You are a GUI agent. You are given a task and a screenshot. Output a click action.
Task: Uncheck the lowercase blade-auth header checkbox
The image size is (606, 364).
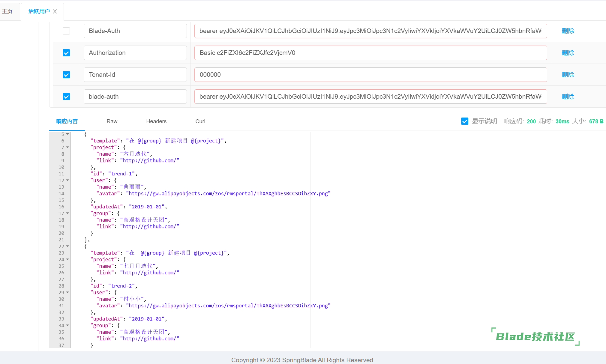[66, 97]
